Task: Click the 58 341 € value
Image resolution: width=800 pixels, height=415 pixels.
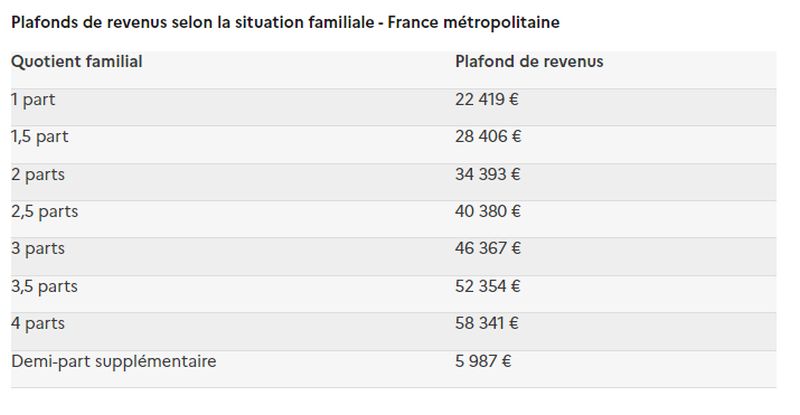Action: (x=488, y=324)
